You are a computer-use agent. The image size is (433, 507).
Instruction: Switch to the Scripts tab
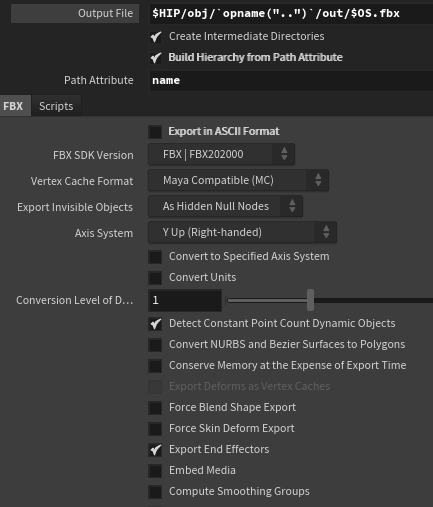(56, 106)
